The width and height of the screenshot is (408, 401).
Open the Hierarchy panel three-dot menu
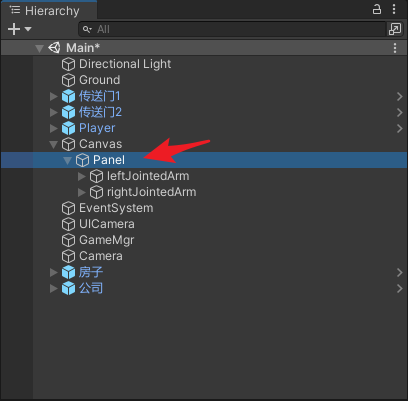tap(394, 9)
